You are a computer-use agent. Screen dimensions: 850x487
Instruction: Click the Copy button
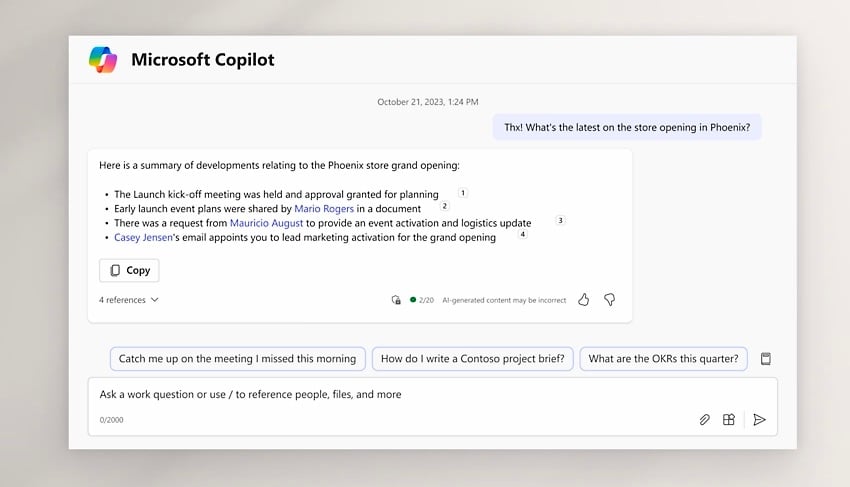coord(129,271)
